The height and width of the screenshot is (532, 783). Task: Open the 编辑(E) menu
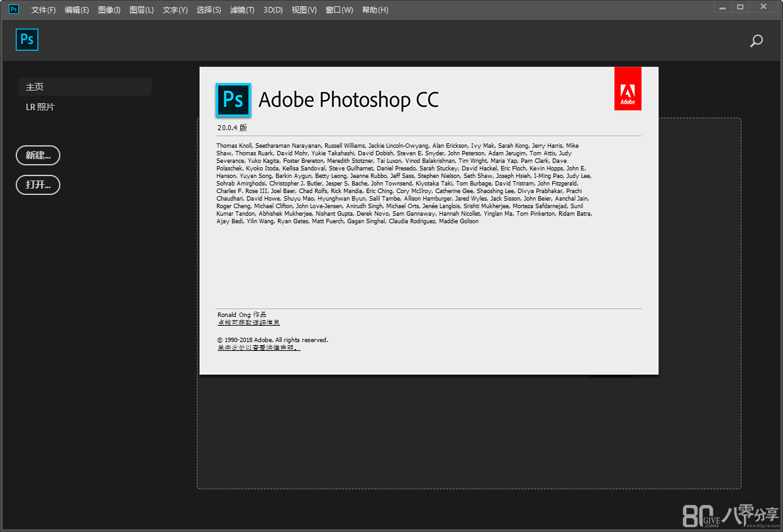point(77,10)
